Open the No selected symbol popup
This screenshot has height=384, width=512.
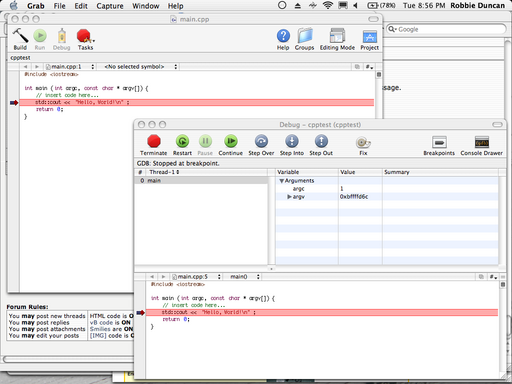(140, 67)
